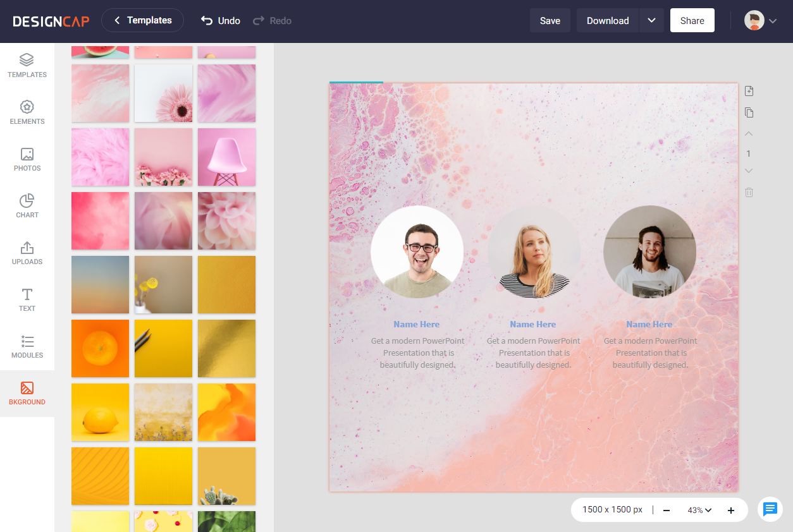The height and width of the screenshot is (532, 793).
Task: Share the design
Action: (692, 21)
